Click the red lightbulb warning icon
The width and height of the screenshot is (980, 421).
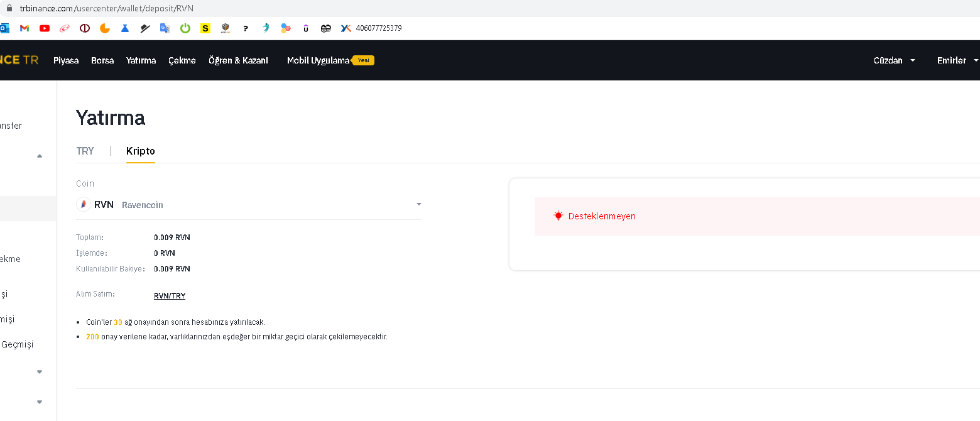tap(558, 216)
